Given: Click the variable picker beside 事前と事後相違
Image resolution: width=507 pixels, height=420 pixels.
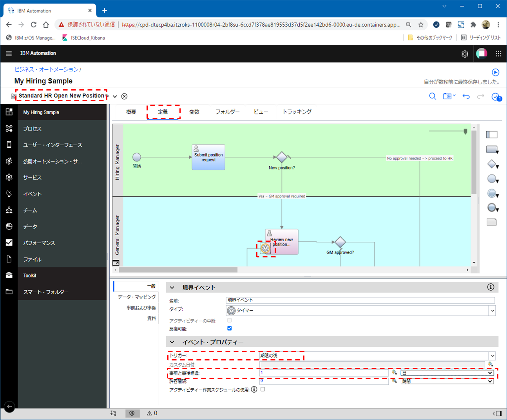Looking at the screenshot, I should click(x=394, y=373).
